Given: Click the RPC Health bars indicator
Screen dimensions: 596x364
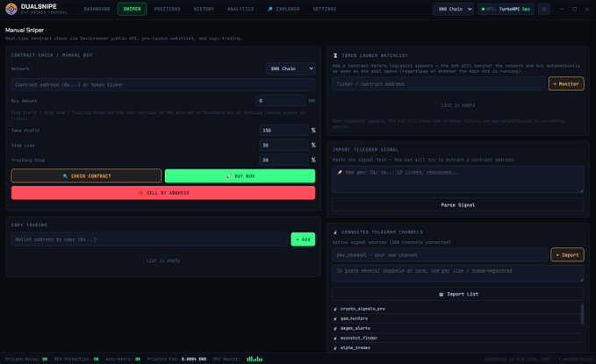Looking at the screenshot, I should pyautogui.click(x=255, y=359).
